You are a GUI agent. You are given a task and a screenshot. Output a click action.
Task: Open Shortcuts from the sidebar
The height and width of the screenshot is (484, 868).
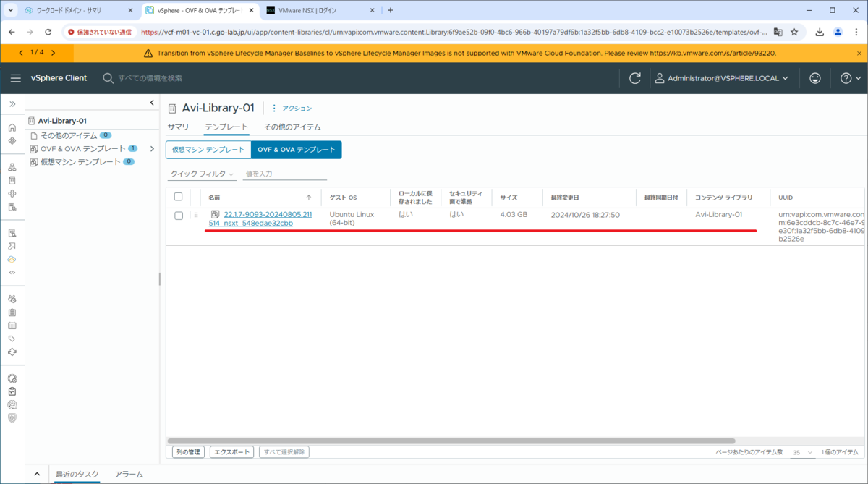click(12, 140)
